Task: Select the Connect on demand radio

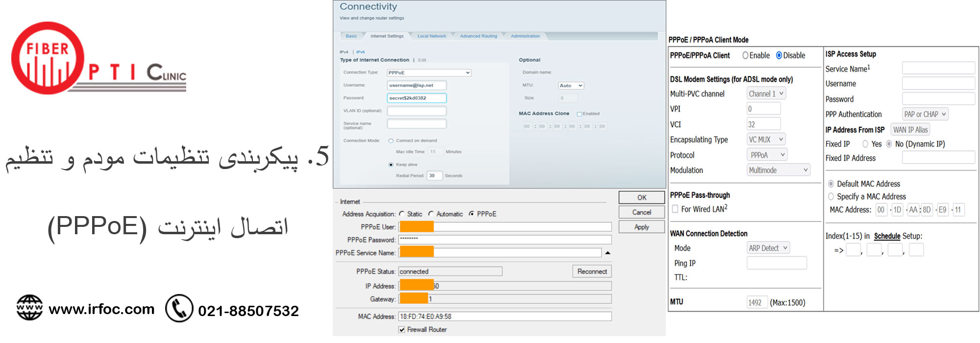Action: [391, 141]
